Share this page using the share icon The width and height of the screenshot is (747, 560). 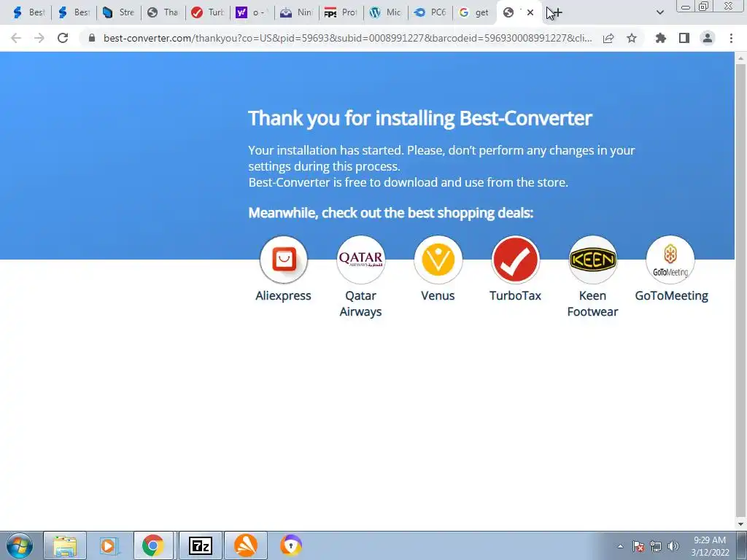pos(608,38)
